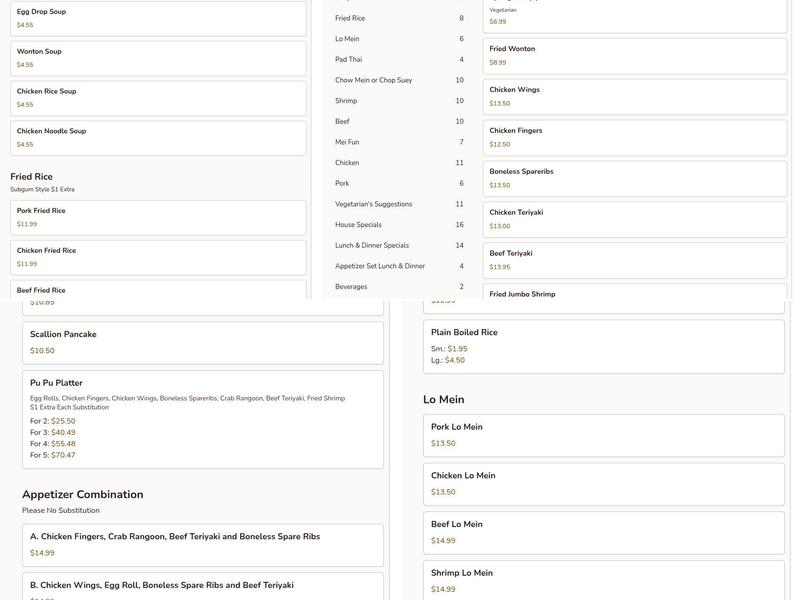The height and width of the screenshot is (600, 800).
Task: Jump to Lo Mein category
Action: [x=399, y=39]
